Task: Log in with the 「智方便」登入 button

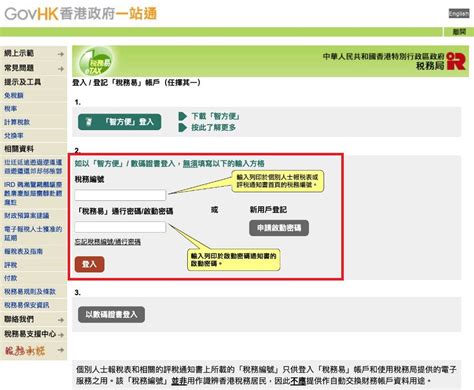Action: pos(120,122)
